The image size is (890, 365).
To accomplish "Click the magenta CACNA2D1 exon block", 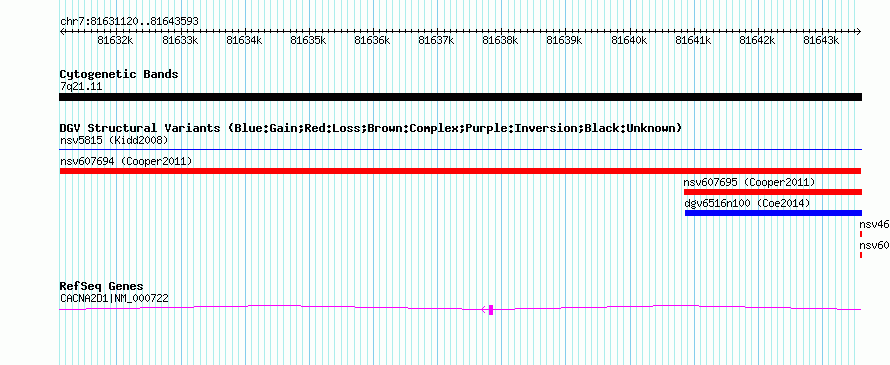I will point(491,309).
